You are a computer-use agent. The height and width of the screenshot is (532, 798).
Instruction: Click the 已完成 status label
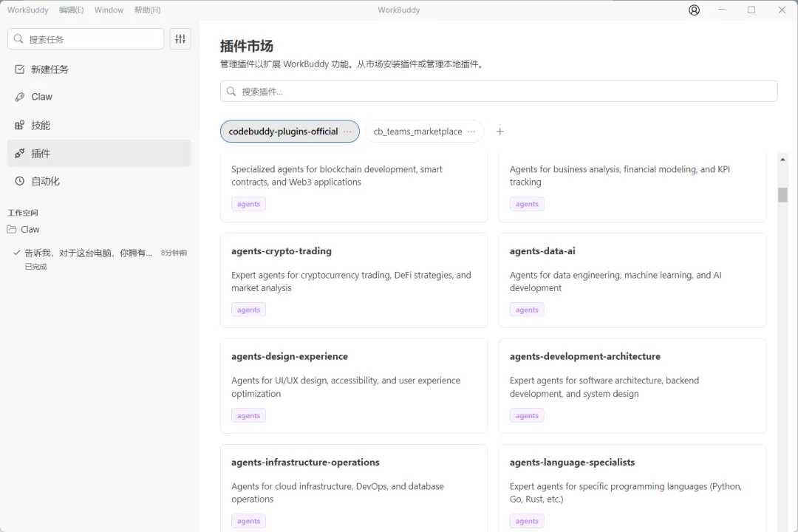(35, 266)
